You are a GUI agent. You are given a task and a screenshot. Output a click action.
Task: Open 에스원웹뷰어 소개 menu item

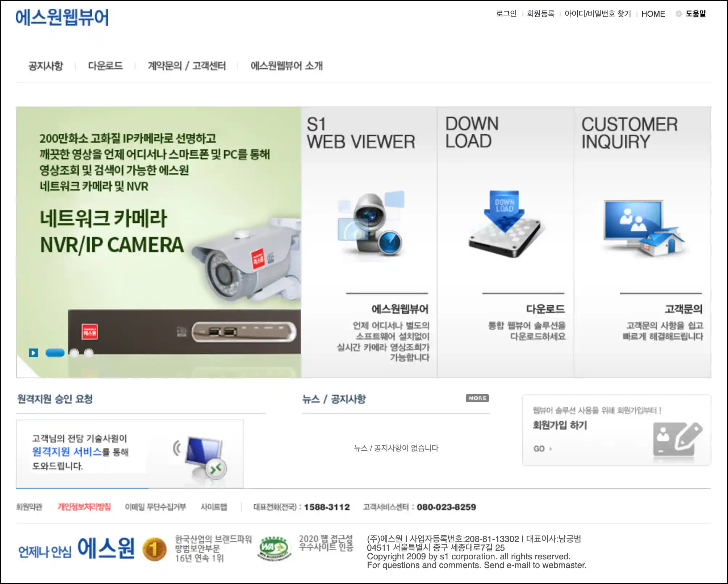tap(286, 66)
